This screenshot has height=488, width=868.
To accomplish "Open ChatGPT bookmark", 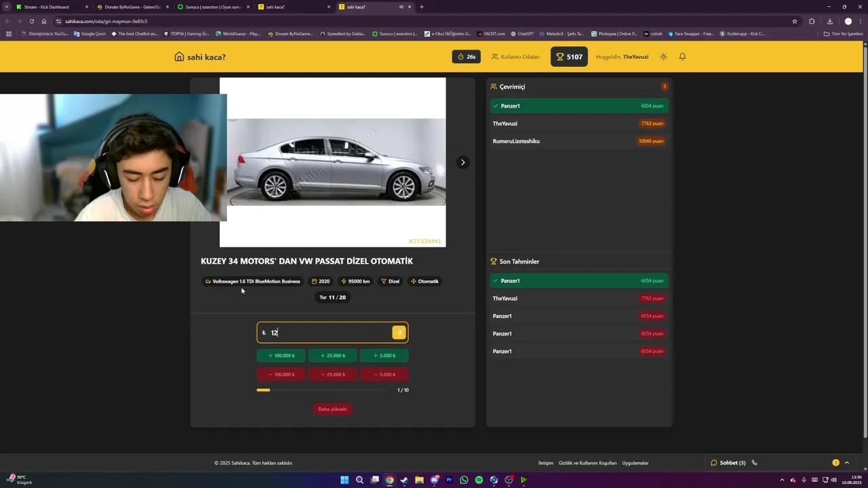I will pos(523,33).
